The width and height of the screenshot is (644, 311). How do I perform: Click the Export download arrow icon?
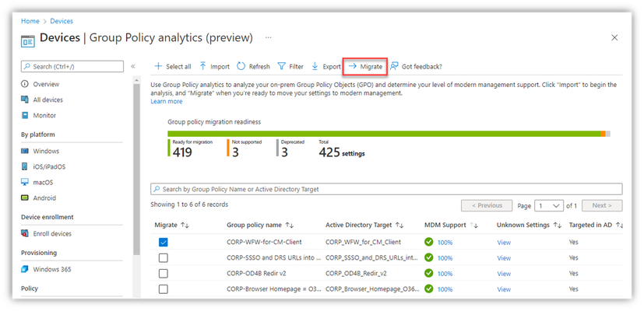pos(315,66)
